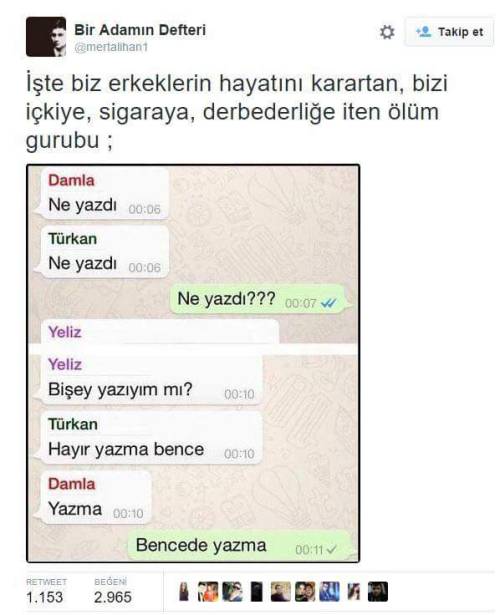The height and width of the screenshot is (615, 500).
Task: Click the second liker avatar
Action: point(208,591)
